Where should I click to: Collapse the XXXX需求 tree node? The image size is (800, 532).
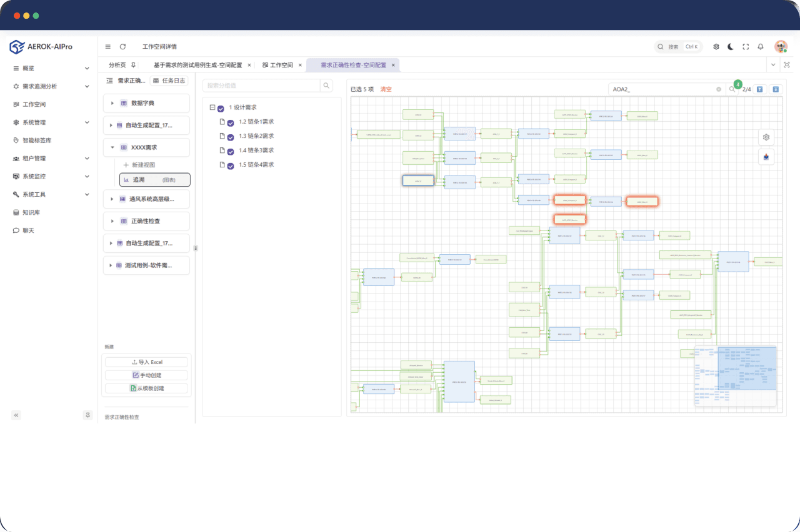112,148
